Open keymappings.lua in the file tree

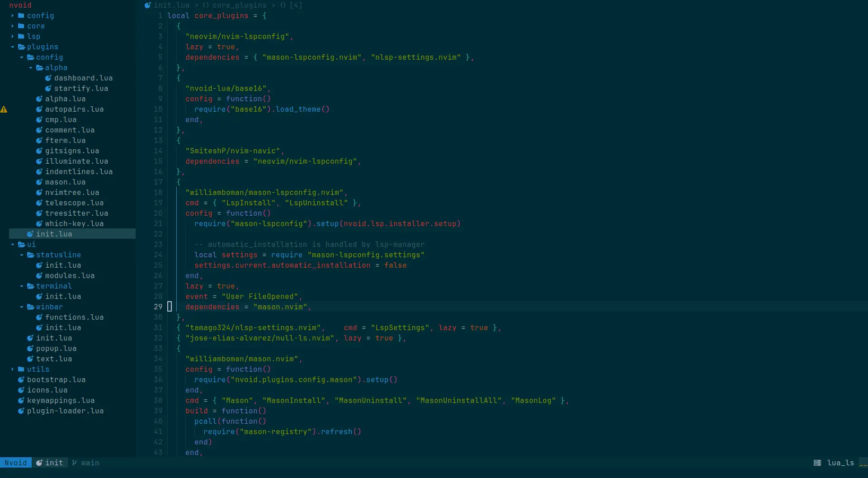click(x=61, y=401)
